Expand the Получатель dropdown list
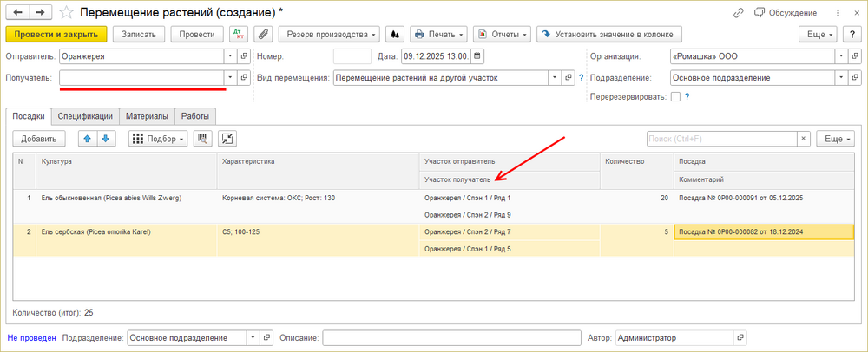The height and width of the screenshot is (352, 868). [x=230, y=78]
